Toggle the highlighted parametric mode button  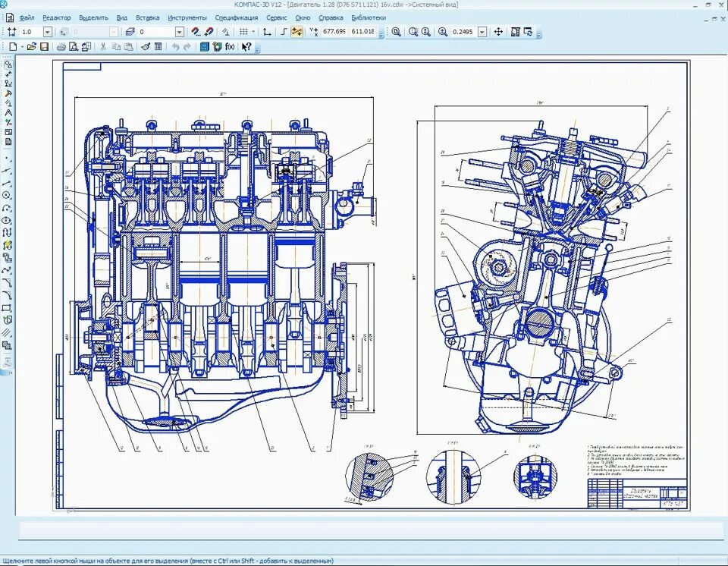click(x=297, y=32)
